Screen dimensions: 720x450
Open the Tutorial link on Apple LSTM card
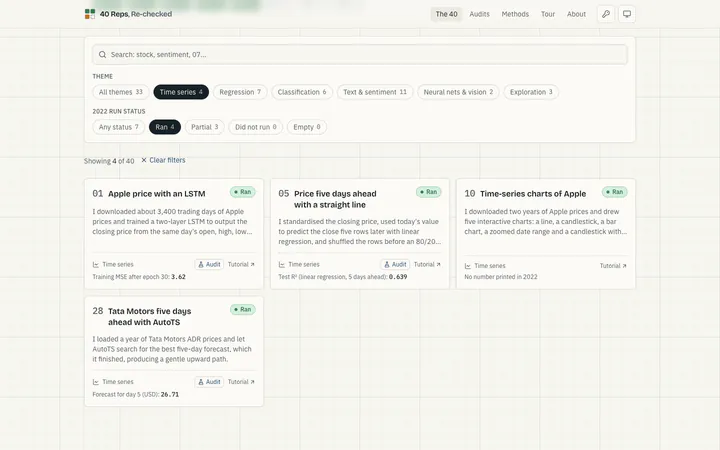[241, 264]
